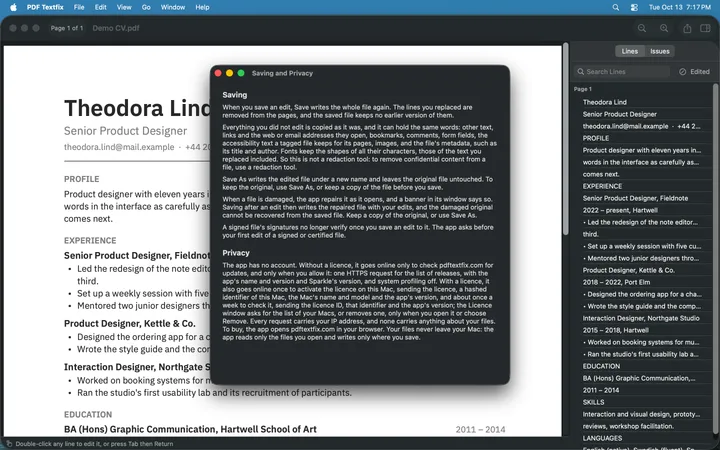Select the PROFILE row in the Lines list
Image resolution: width=720 pixels, height=450 pixels.
(643, 138)
